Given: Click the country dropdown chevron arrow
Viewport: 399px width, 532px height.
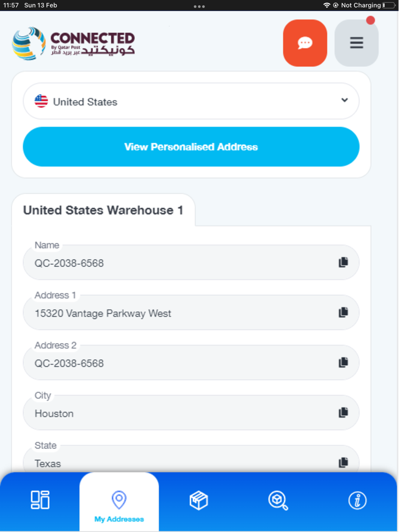Looking at the screenshot, I should (x=344, y=100).
